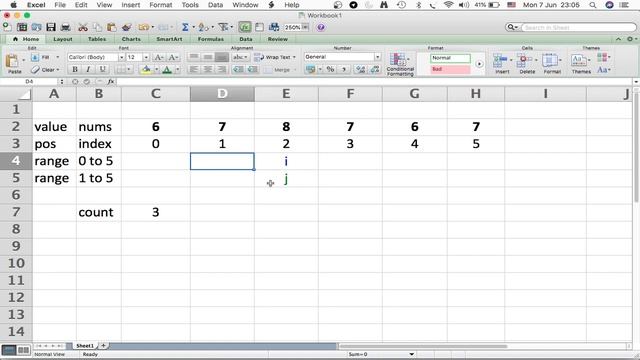
Task: Click the Center Text alignment button
Action: pos(208,69)
